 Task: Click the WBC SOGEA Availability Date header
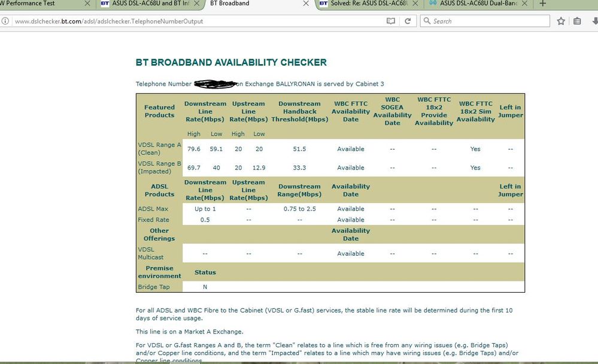393,111
